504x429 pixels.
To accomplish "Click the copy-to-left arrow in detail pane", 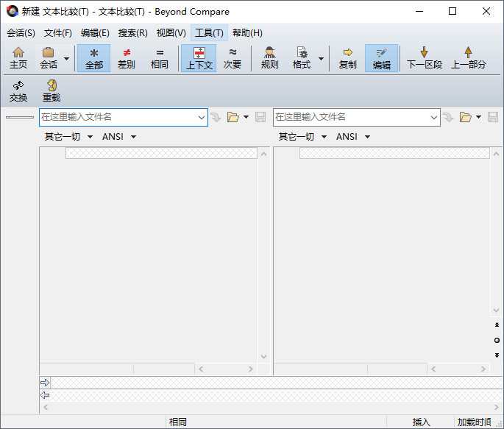I will coord(45,395).
